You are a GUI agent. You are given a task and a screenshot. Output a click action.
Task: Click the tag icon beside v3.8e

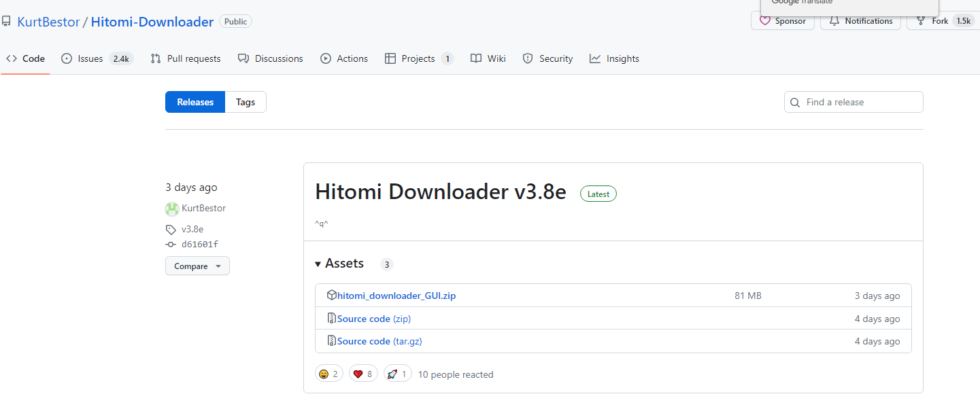(x=171, y=230)
